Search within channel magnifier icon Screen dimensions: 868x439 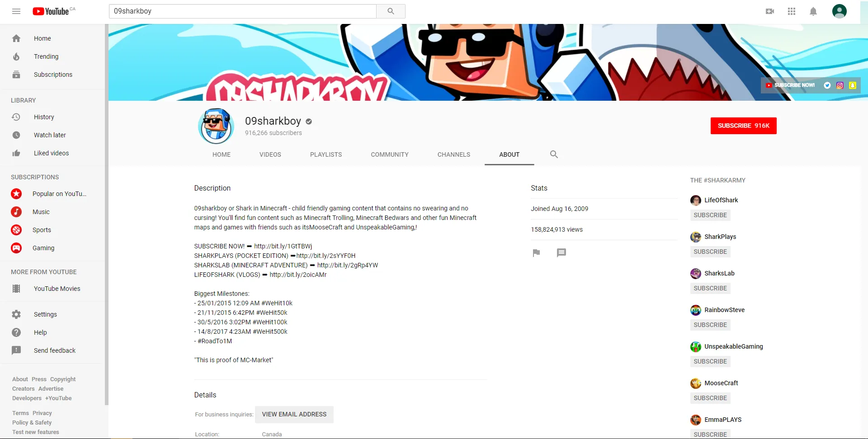(x=554, y=154)
